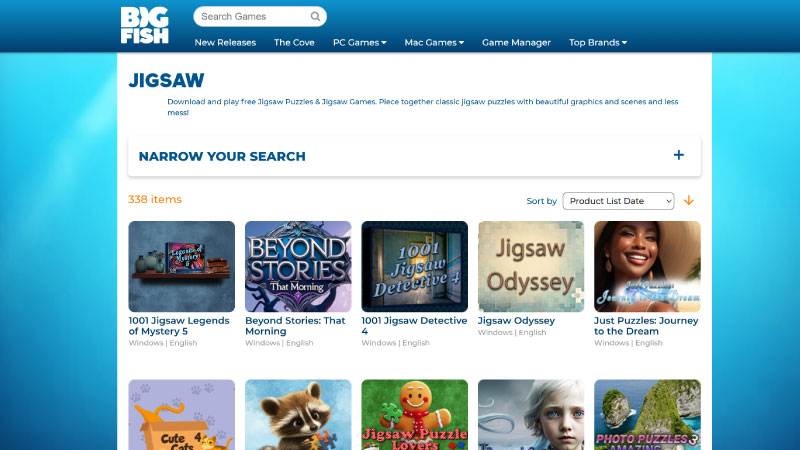The height and width of the screenshot is (450, 800).
Task: Open 1001 Jigsaw Legends of Mystery 5 thumbnail
Action: click(x=182, y=266)
